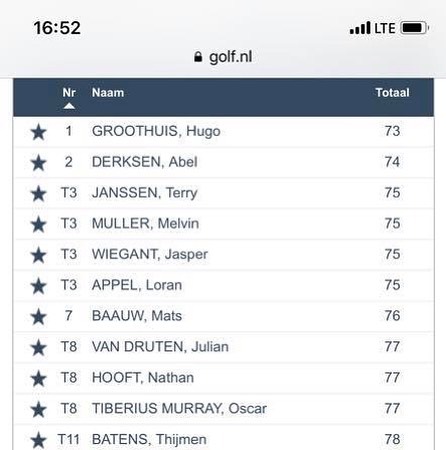Viewport: 446px width, 450px height.
Task: Star BATENS, Thijmen entry
Action: point(38,440)
